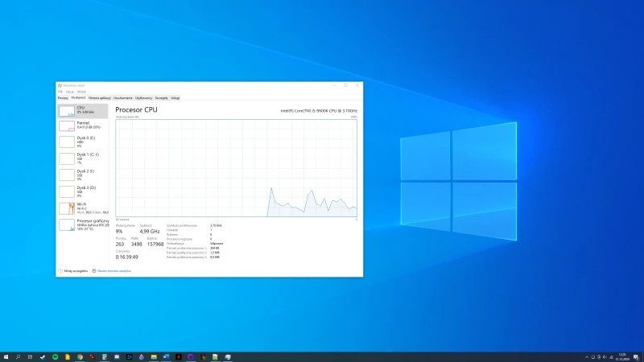Switch to the Użytkownicy tab

(x=143, y=98)
